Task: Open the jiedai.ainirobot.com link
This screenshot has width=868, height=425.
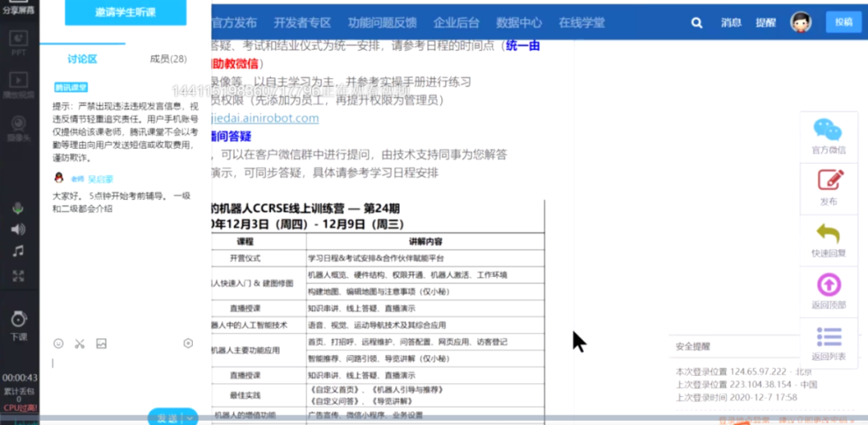Action: click(x=265, y=118)
